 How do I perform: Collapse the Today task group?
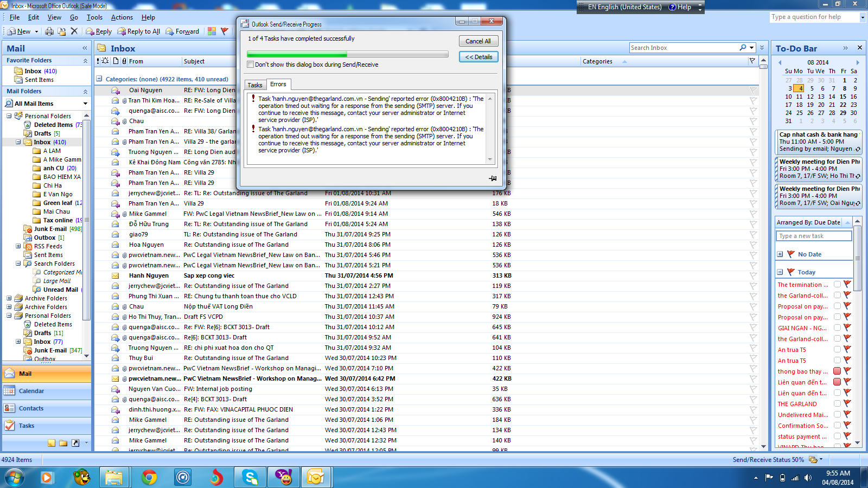pyautogui.click(x=780, y=272)
